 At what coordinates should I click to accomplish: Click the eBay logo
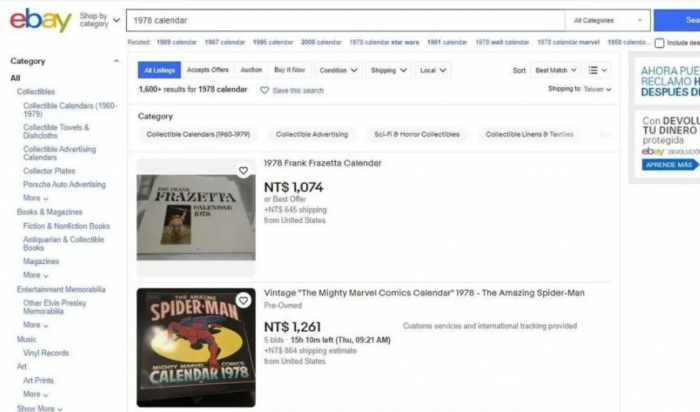41,20
